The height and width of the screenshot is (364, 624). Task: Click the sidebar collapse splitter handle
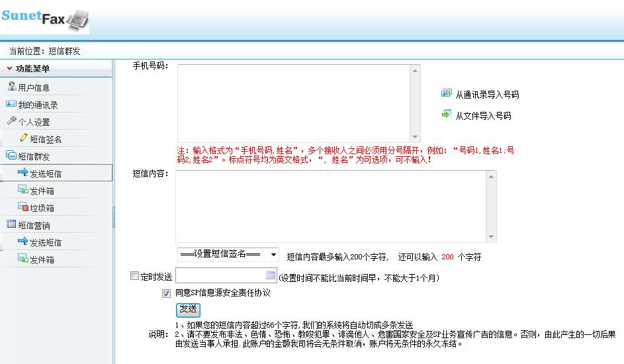coord(113,217)
